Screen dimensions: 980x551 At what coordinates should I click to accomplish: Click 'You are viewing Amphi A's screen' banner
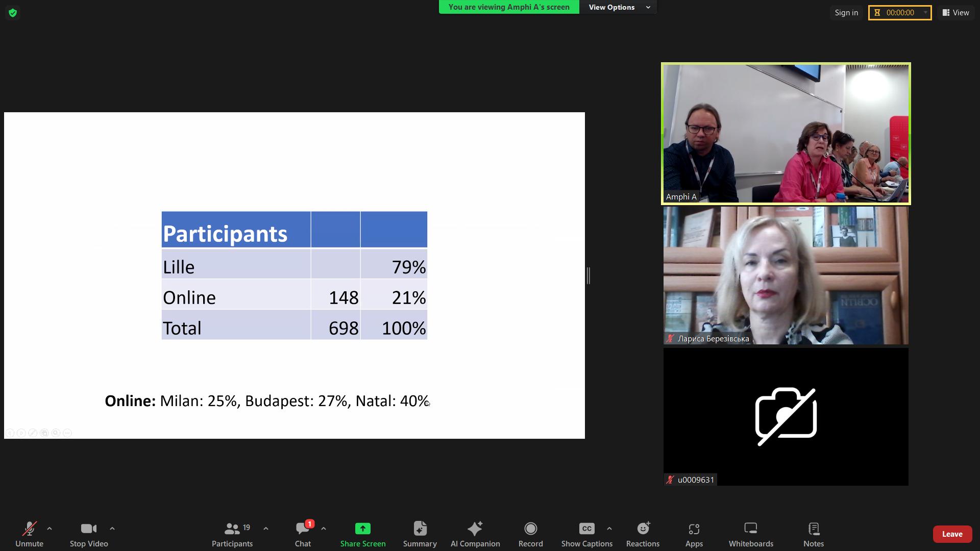(x=509, y=7)
